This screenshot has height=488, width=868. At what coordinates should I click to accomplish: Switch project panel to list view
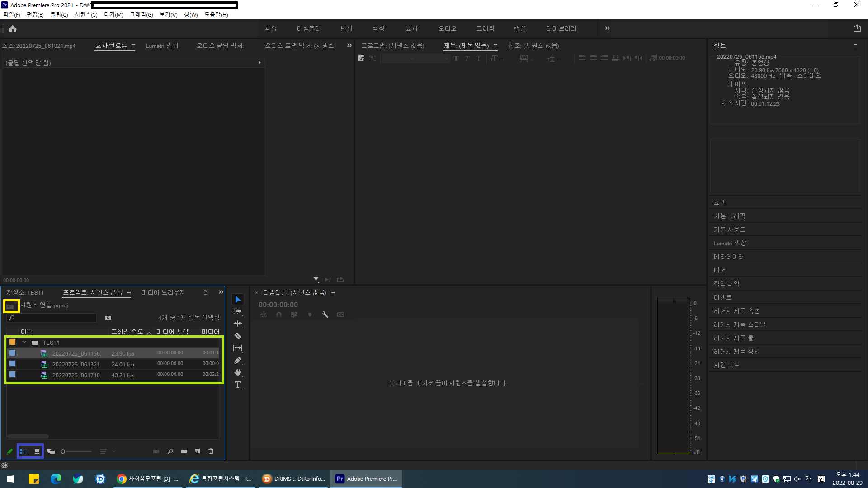click(24, 451)
